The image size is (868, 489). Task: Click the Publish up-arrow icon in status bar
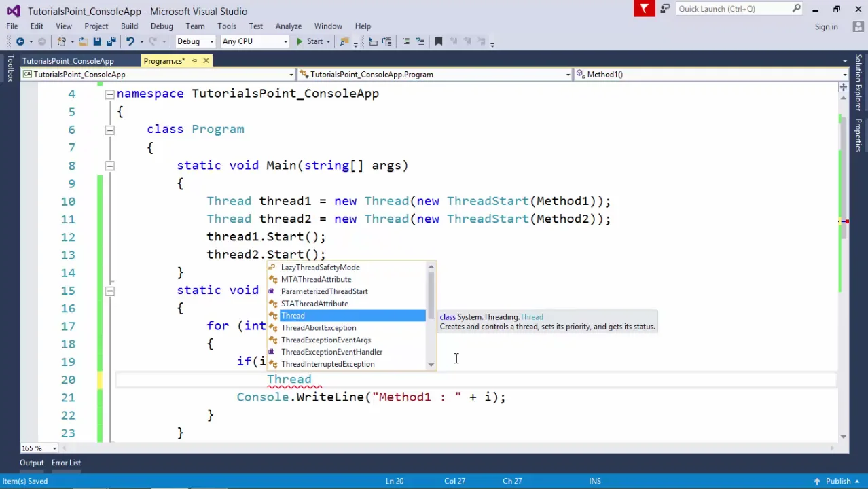click(817, 481)
